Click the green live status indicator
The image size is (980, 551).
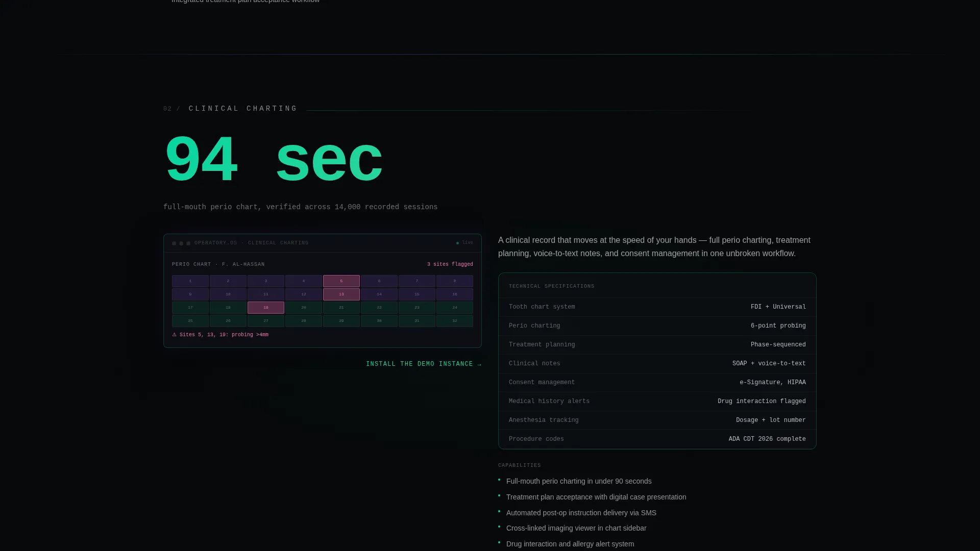click(x=457, y=243)
